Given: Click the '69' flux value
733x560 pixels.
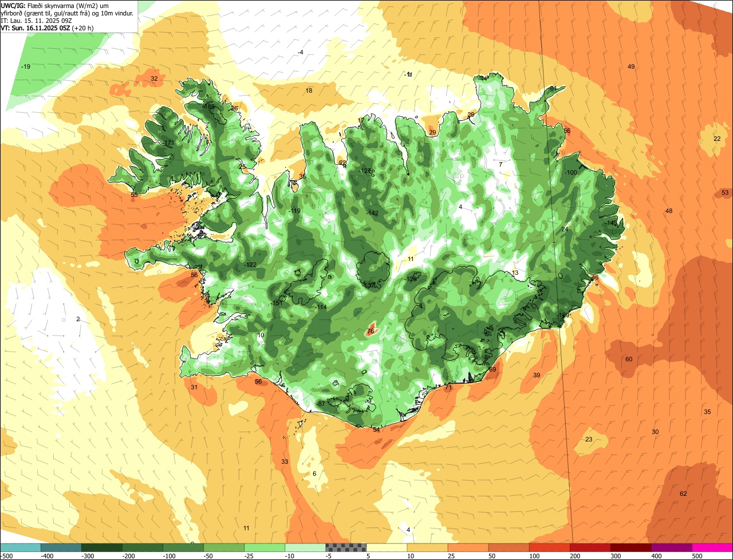Looking at the screenshot, I should [492, 370].
